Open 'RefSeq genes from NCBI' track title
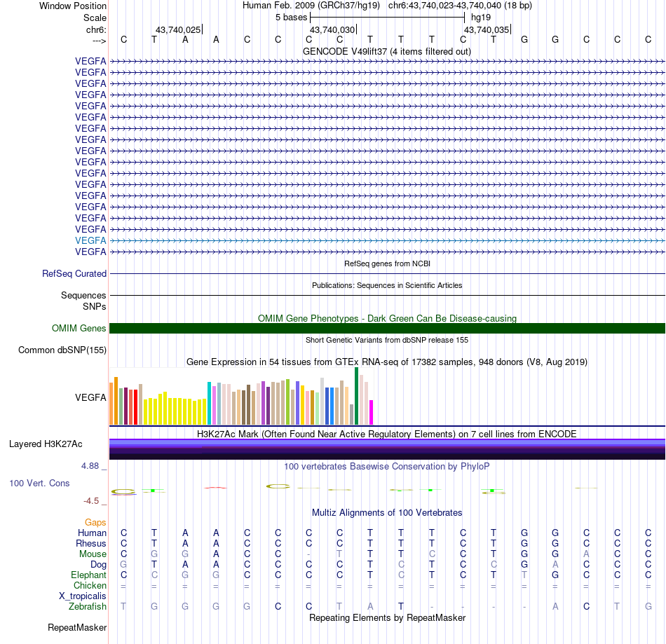Image resolution: width=666 pixels, height=644 pixels. [387, 263]
